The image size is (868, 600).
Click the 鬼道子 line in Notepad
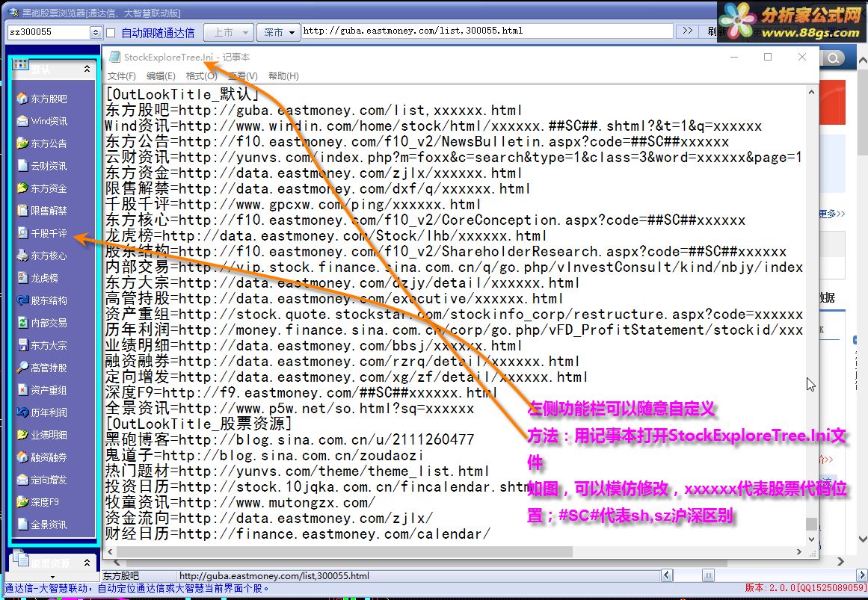pos(265,456)
